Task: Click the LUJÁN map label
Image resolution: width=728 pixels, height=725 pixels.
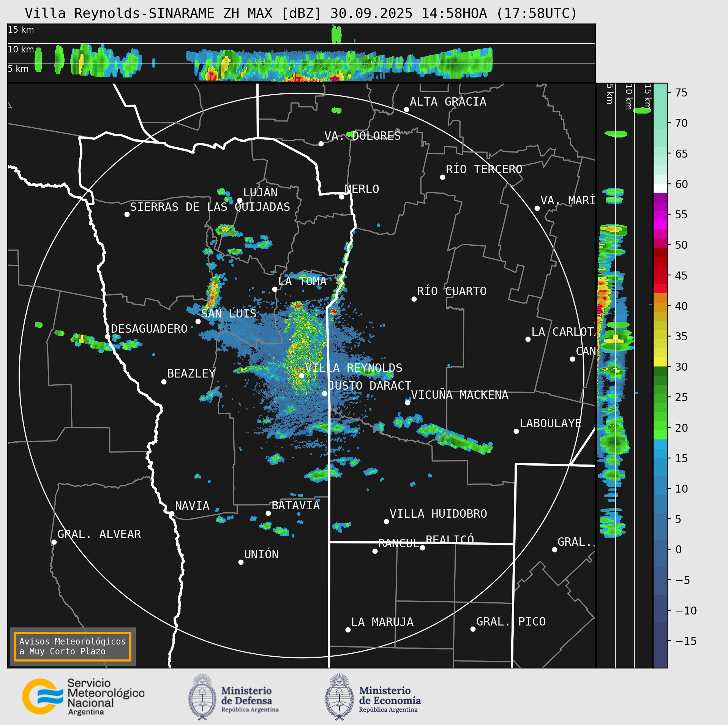Action: (261, 192)
